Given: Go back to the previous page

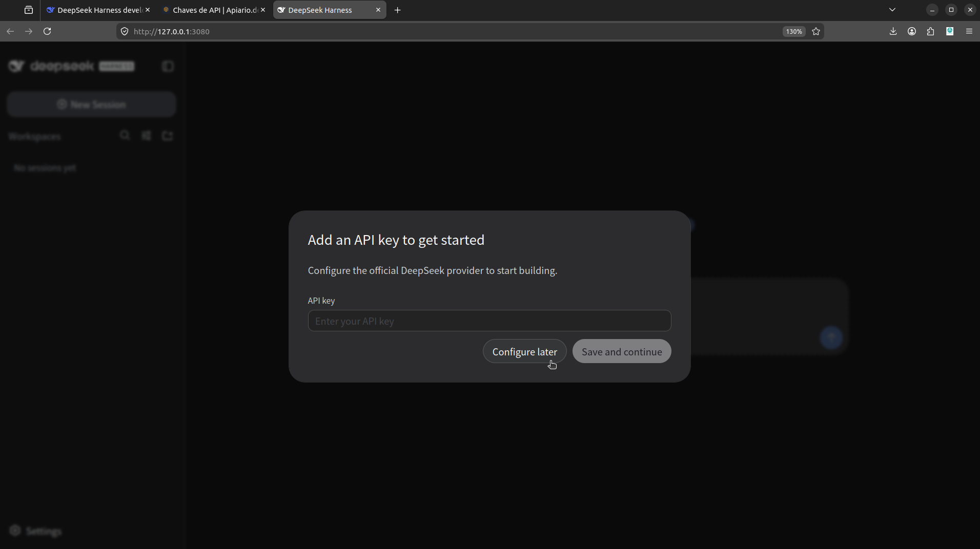Looking at the screenshot, I should pyautogui.click(x=10, y=31).
